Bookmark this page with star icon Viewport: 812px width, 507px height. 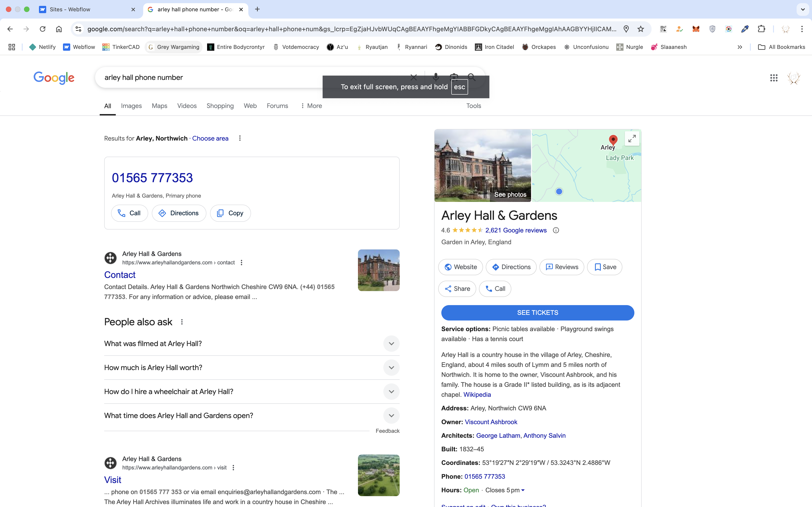640,29
